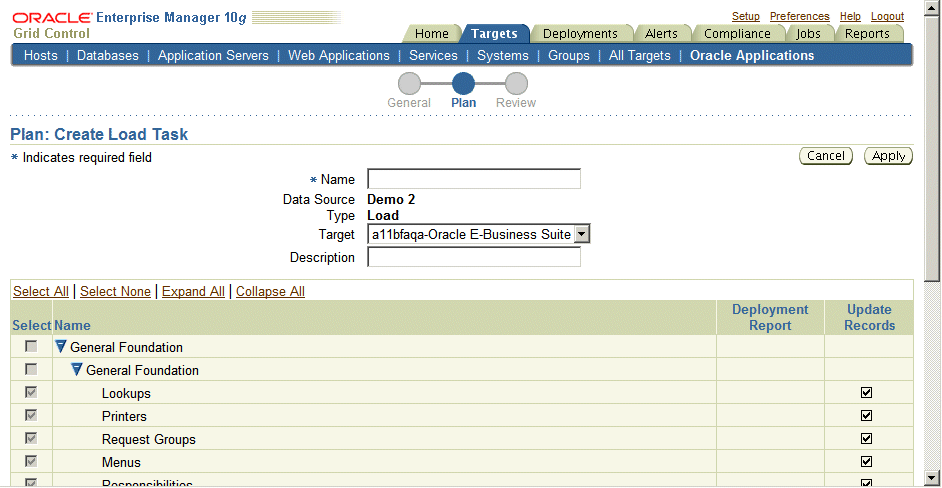Click the General step circle in wizard
The height and width of the screenshot is (488, 942).
[x=410, y=84]
